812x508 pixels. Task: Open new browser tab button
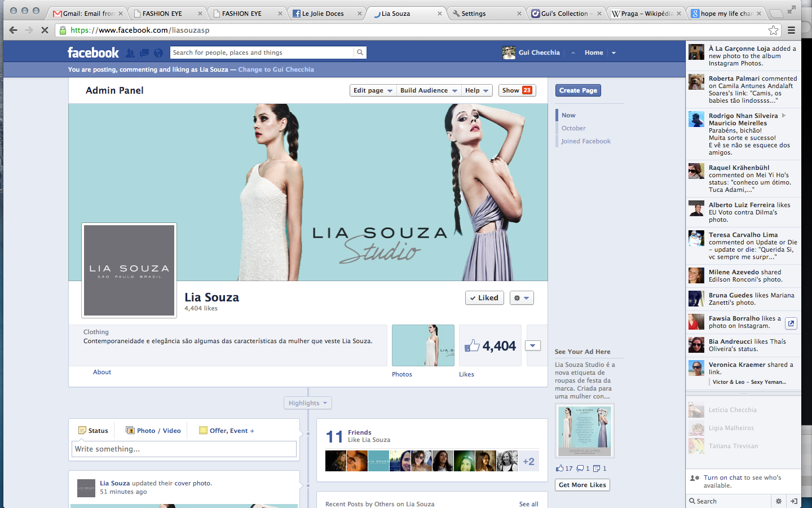[x=776, y=13]
